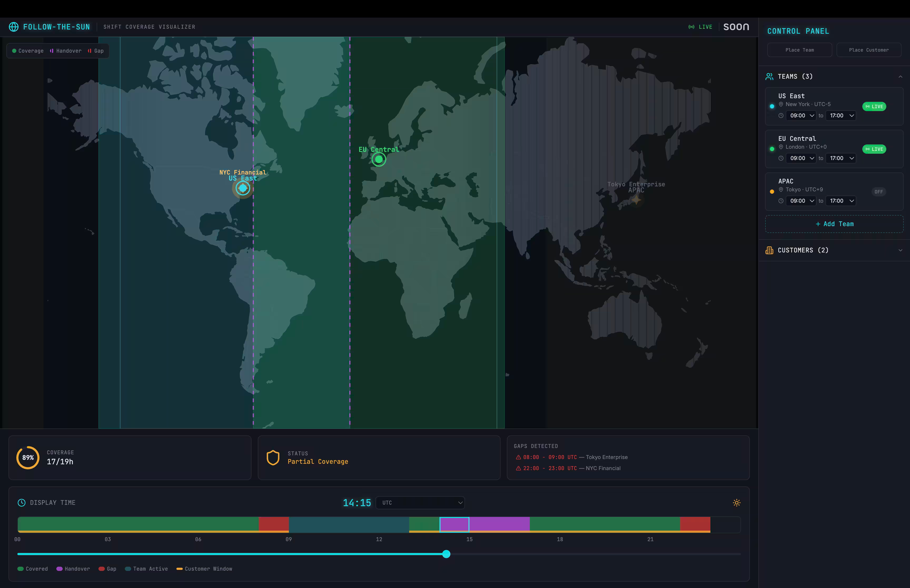The height and width of the screenshot is (588, 910).
Task: Click the EU Central green status dot
Action: coord(772,149)
